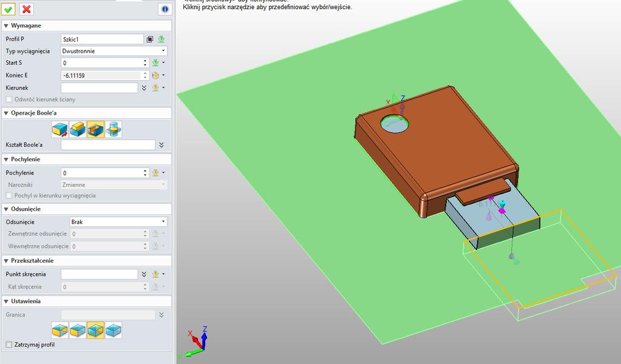
Task: Select the Intersect boolean operation icon
Action: pyautogui.click(x=114, y=129)
